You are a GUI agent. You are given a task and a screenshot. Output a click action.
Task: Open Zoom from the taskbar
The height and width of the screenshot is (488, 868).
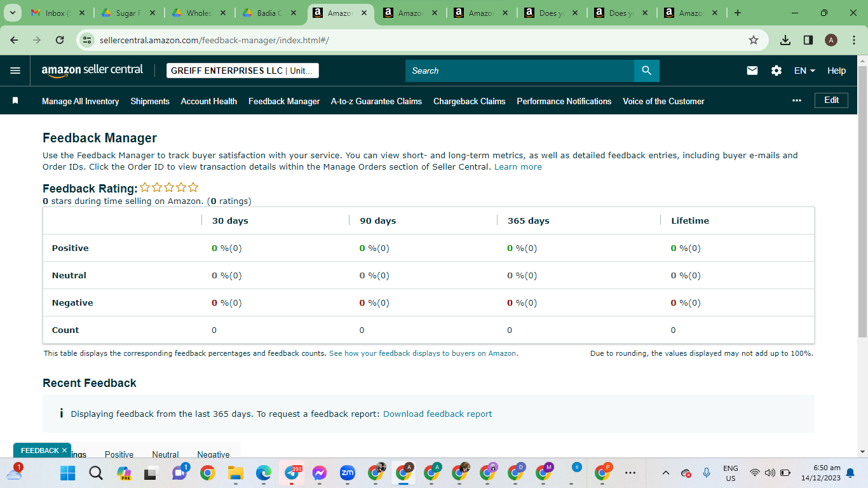348,473
